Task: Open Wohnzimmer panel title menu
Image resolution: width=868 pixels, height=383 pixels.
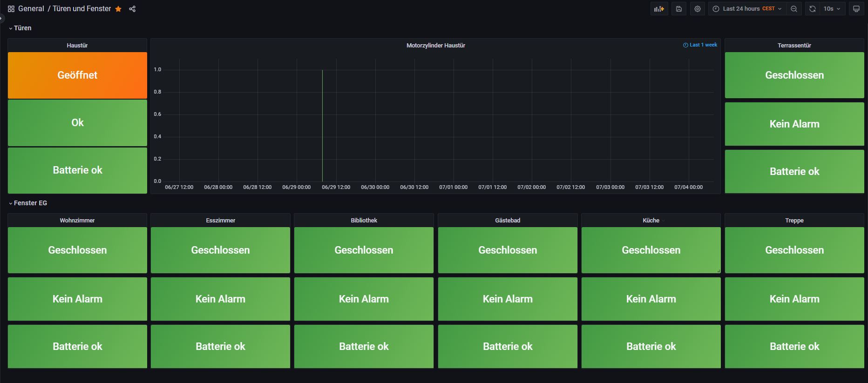Action: point(77,220)
